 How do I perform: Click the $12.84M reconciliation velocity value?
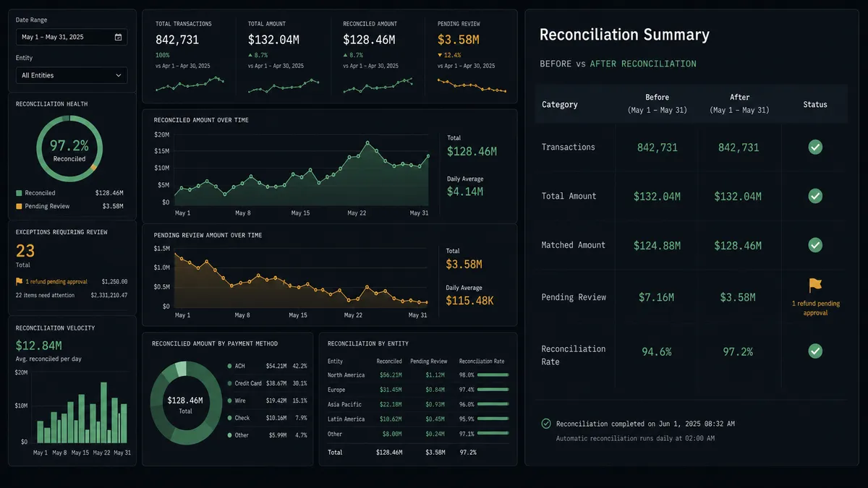39,345
